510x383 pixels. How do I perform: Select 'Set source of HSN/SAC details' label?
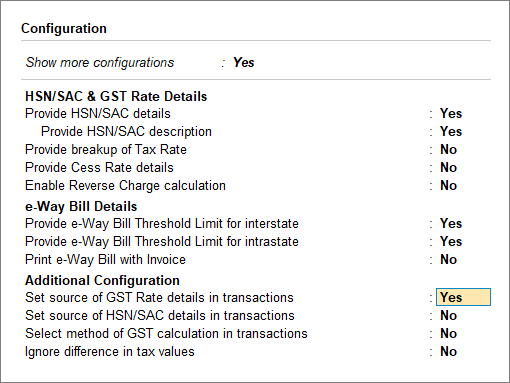click(x=160, y=315)
